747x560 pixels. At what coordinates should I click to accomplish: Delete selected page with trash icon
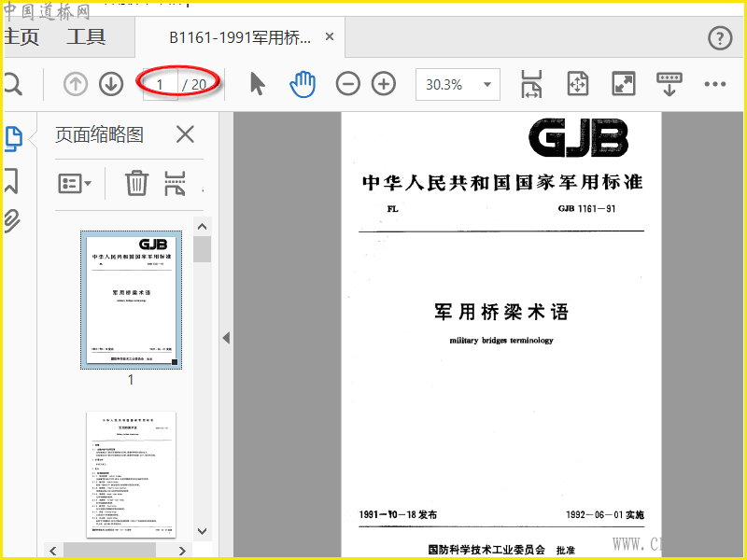click(x=136, y=183)
